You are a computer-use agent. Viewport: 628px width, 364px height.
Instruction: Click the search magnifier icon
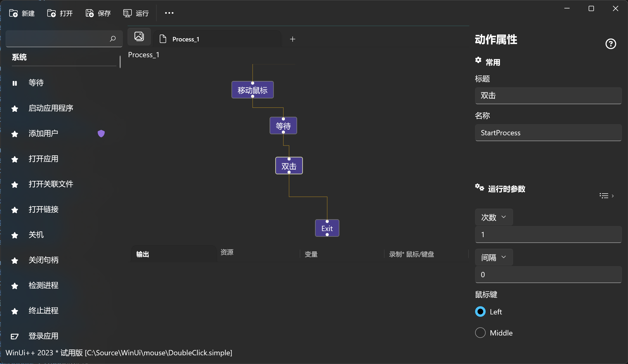click(x=113, y=39)
